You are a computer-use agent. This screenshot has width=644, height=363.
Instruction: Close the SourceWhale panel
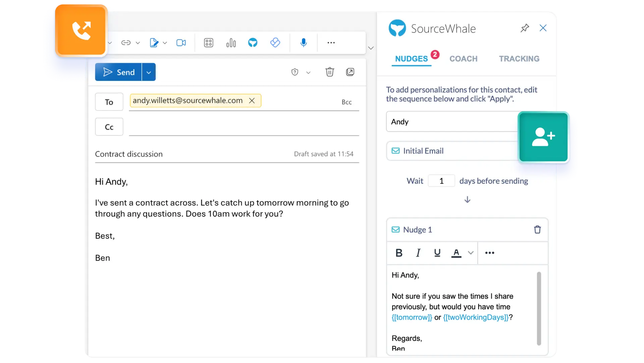543,28
